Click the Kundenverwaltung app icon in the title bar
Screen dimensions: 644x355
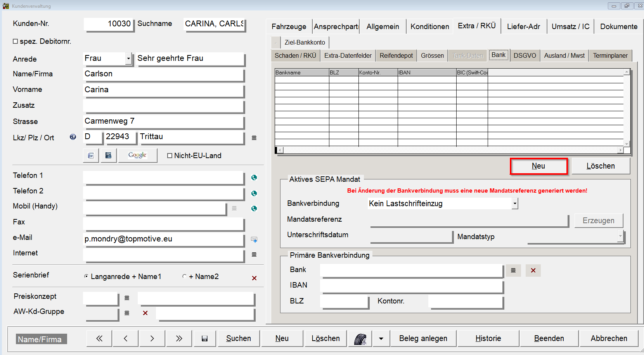click(x=6, y=6)
